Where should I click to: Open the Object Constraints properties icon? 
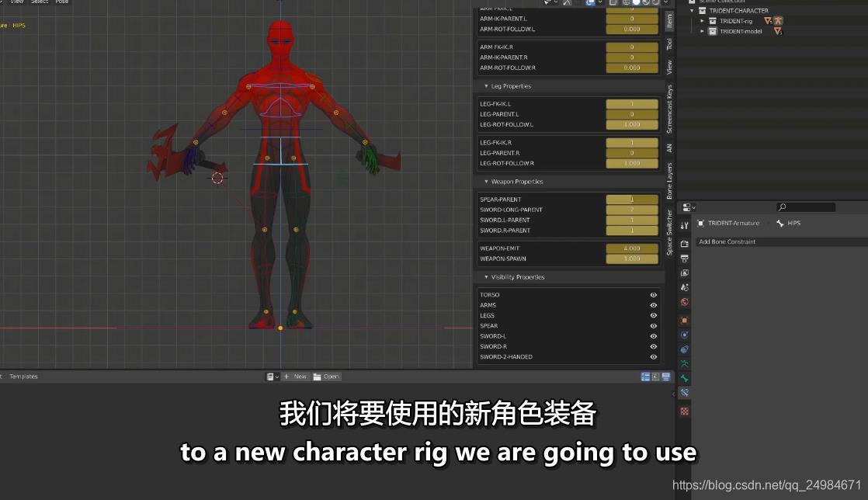pyautogui.click(x=684, y=349)
